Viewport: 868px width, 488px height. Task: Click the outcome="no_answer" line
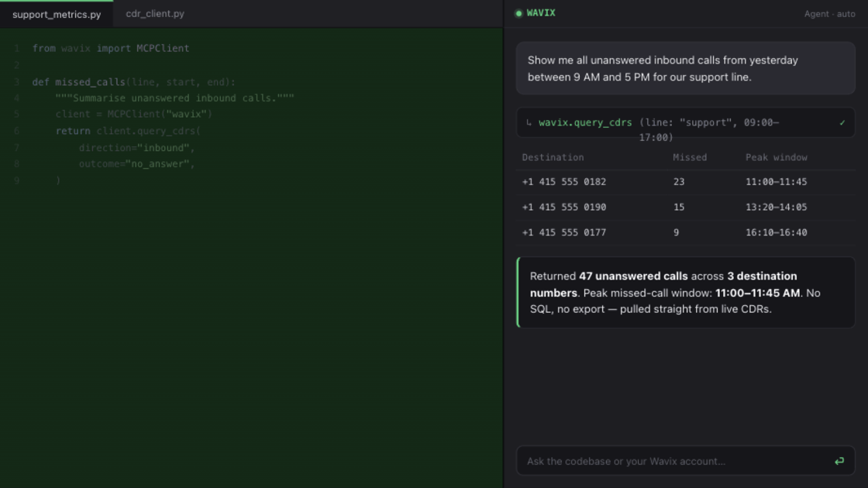tap(136, 164)
